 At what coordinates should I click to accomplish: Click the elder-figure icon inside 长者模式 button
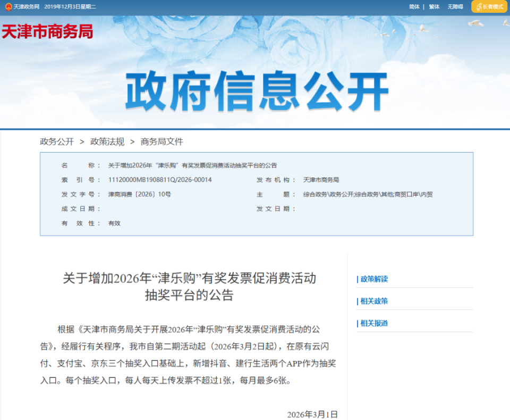point(480,7)
